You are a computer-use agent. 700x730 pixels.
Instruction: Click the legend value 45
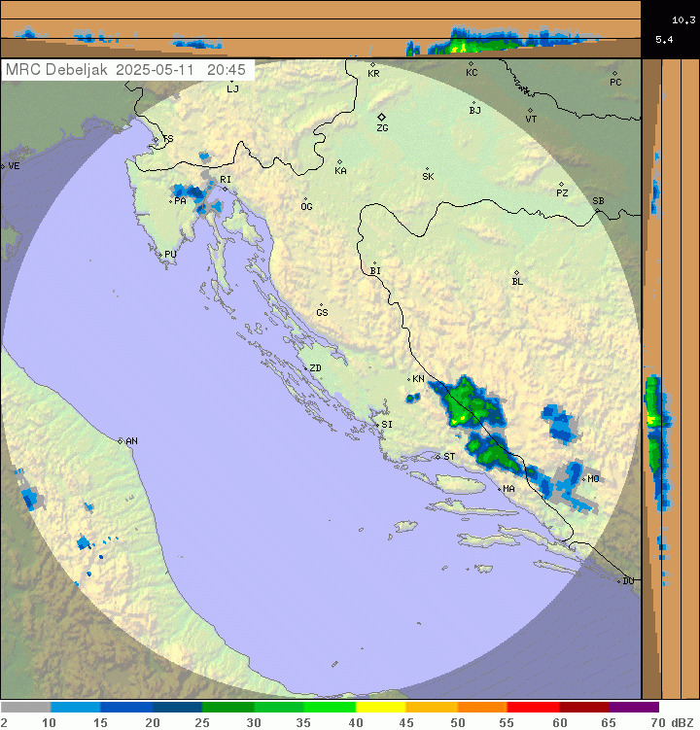pos(406,722)
